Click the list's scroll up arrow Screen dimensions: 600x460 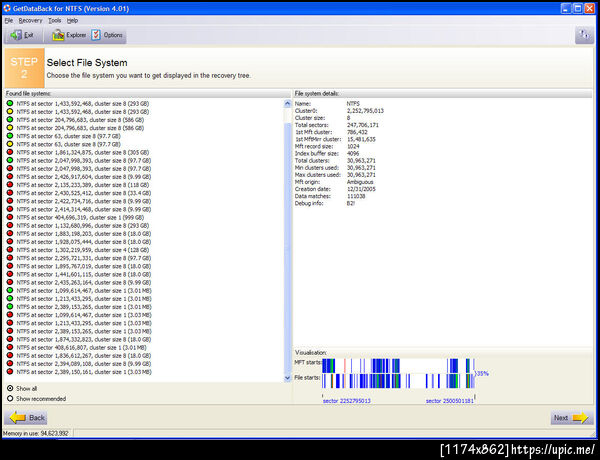click(288, 103)
